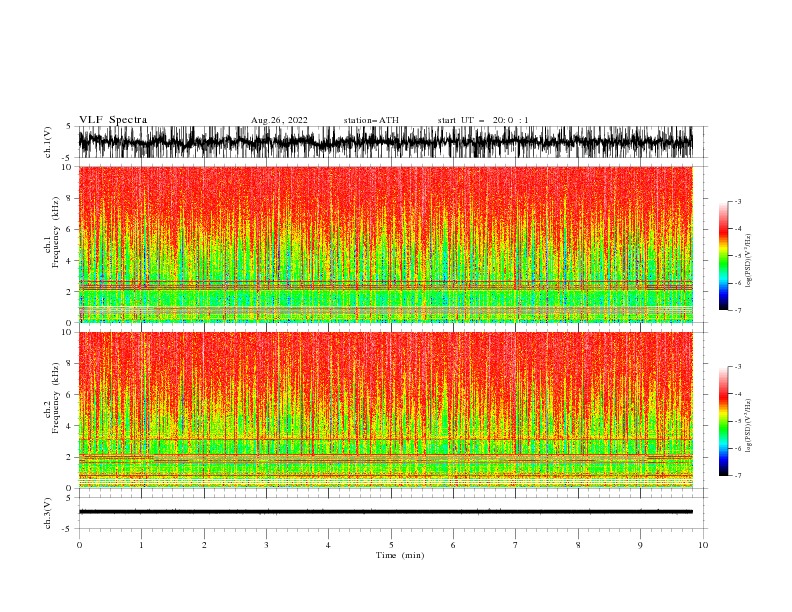Image resolution: width=792 pixels, height=612 pixels.
Task: Click the time axis tick label '0'
Action: [79, 545]
